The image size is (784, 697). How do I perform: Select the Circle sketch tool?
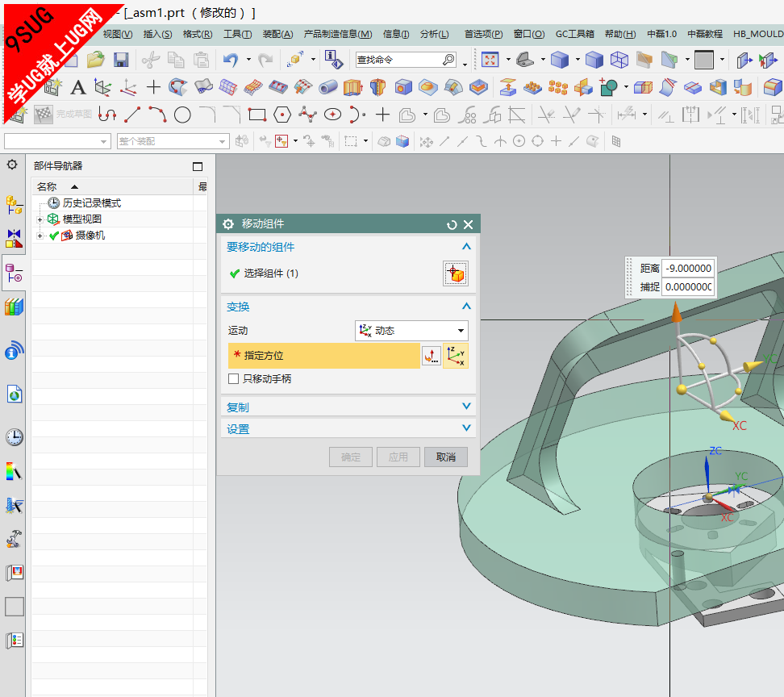(x=182, y=115)
